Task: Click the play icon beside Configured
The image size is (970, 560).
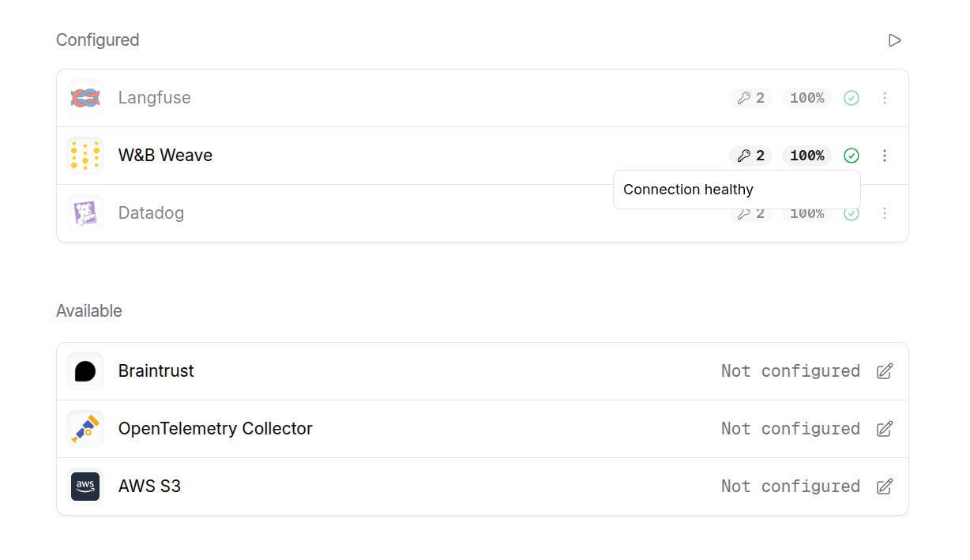Action: (894, 40)
